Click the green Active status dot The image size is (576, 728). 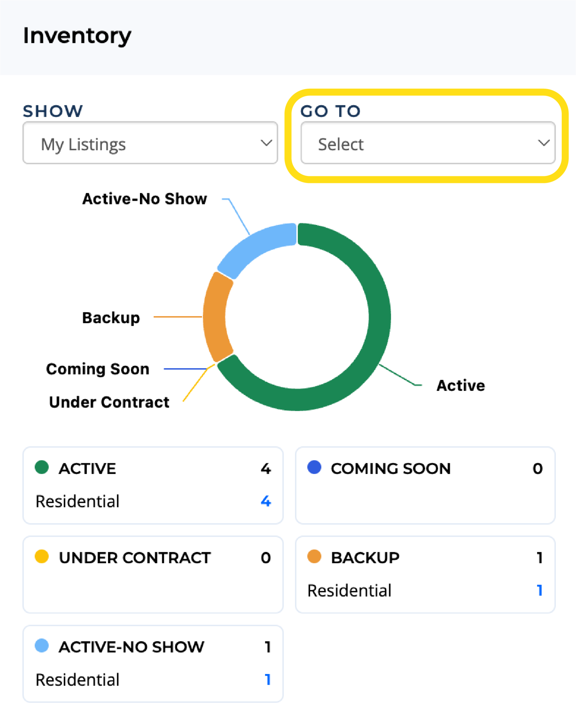point(42,467)
